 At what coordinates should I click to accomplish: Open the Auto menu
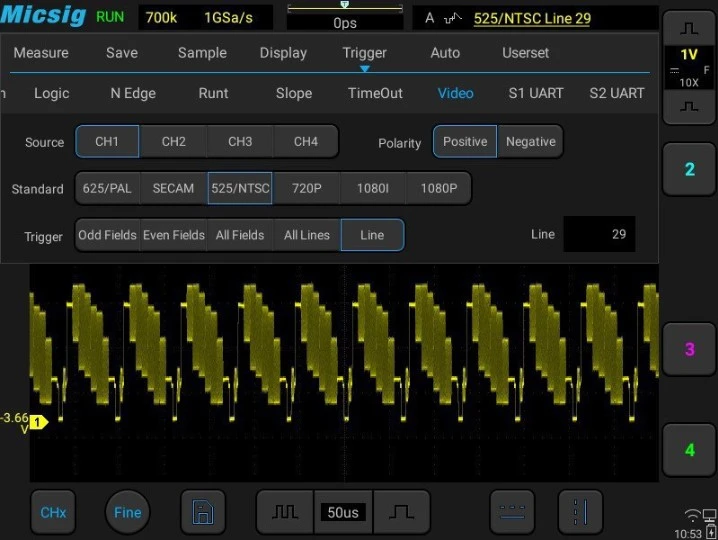point(445,53)
